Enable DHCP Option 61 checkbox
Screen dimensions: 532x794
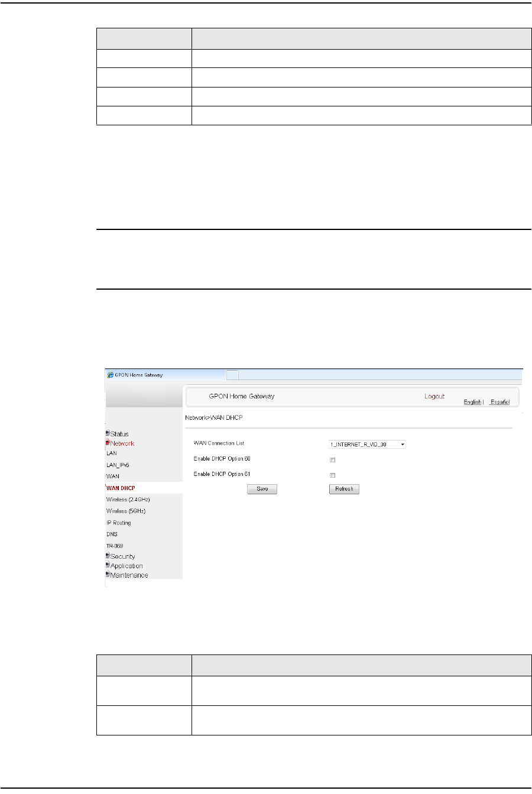click(x=332, y=475)
